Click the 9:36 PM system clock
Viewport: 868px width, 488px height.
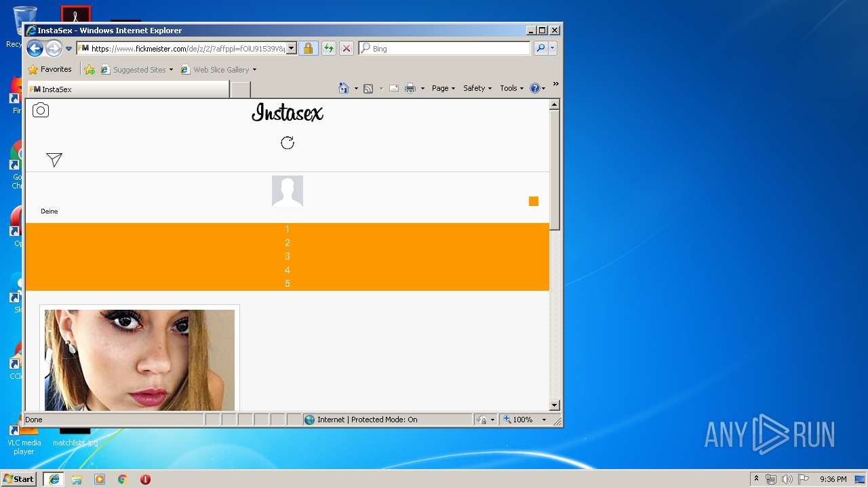(x=833, y=479)
